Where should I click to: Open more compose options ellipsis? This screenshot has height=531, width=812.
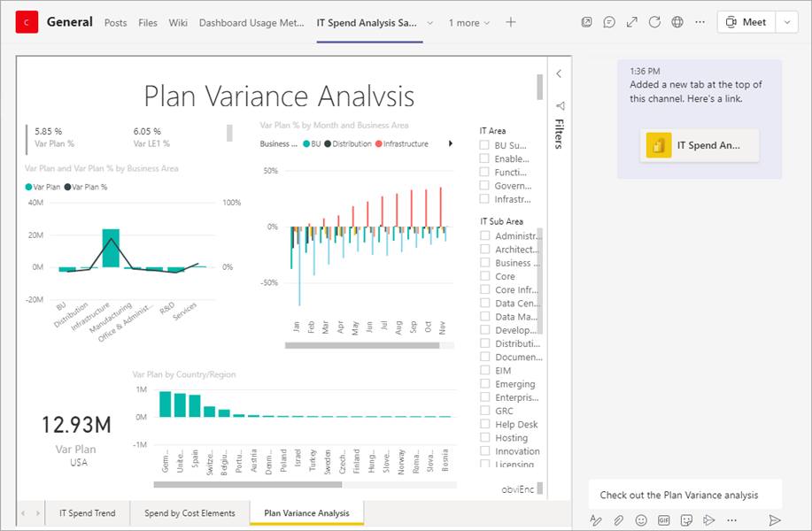(731, 520)
